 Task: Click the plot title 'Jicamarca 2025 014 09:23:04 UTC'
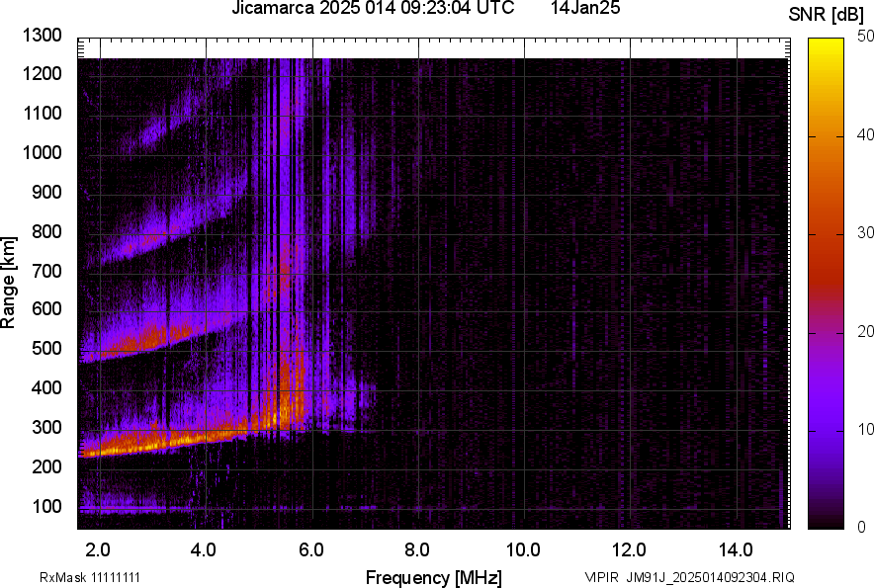click(x=373, y=8)
